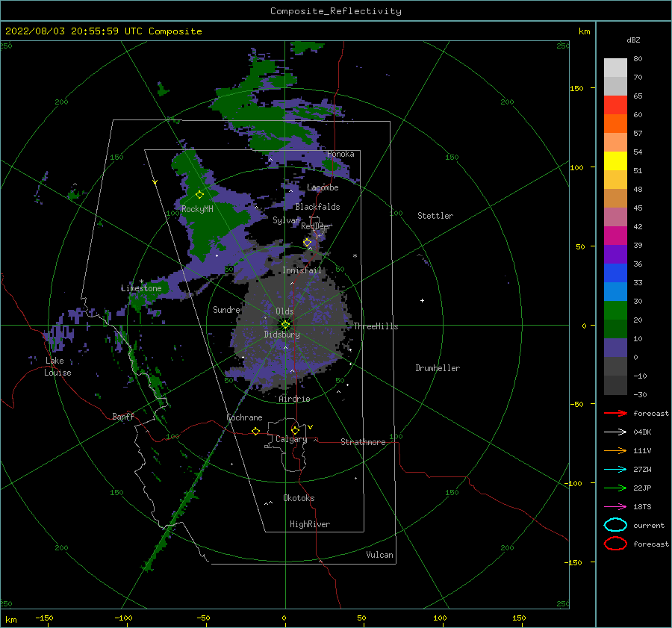672x628 pixels.
Task: Select the lightest gray 80–70 dBZ swatch
Action: pos(615,68)
